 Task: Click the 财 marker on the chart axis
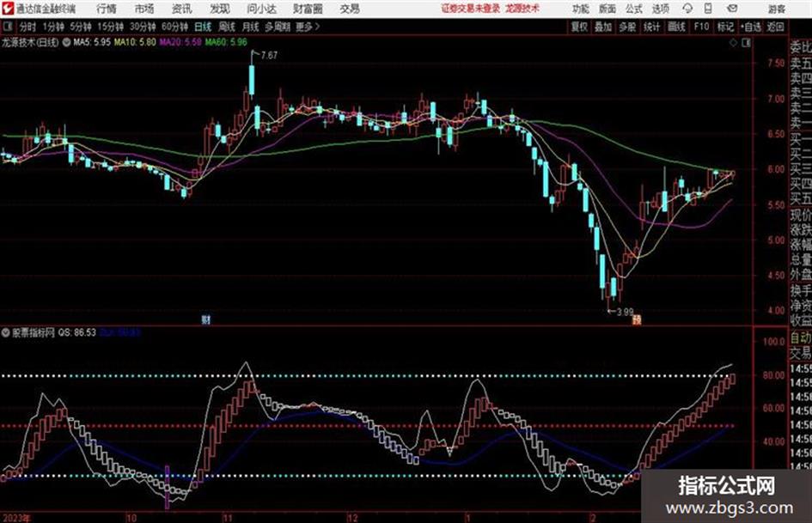(x=206, y=320)
